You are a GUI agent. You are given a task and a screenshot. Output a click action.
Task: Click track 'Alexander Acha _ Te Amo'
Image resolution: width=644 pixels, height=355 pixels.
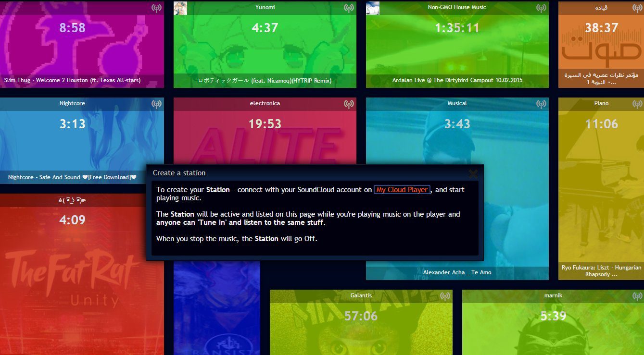tap(457, 272)
